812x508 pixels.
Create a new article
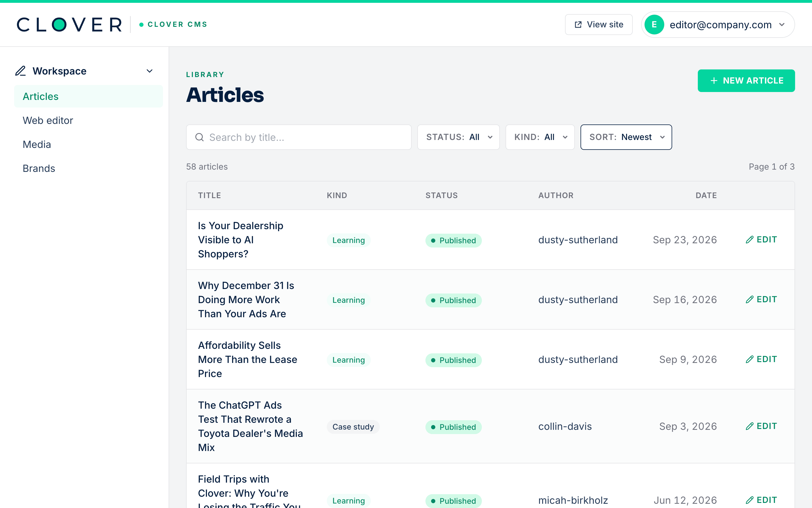click(x=746, y=81)
